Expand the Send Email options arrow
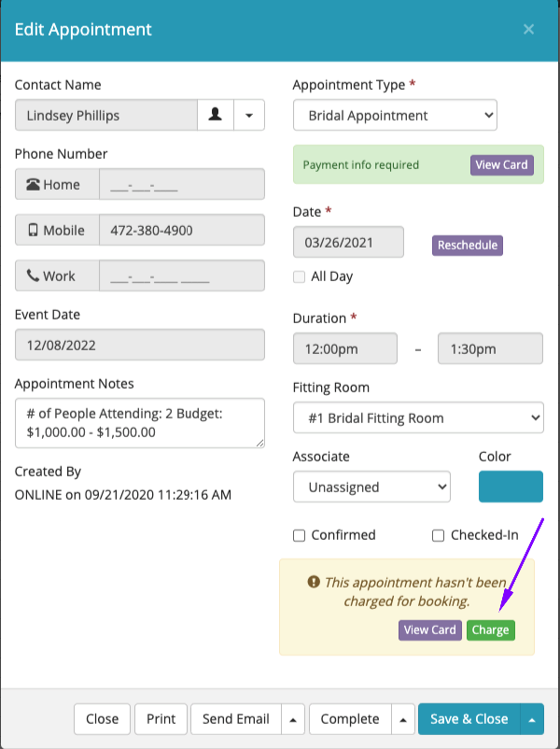Viewport: 560px width, 749px height. point(293,719)
